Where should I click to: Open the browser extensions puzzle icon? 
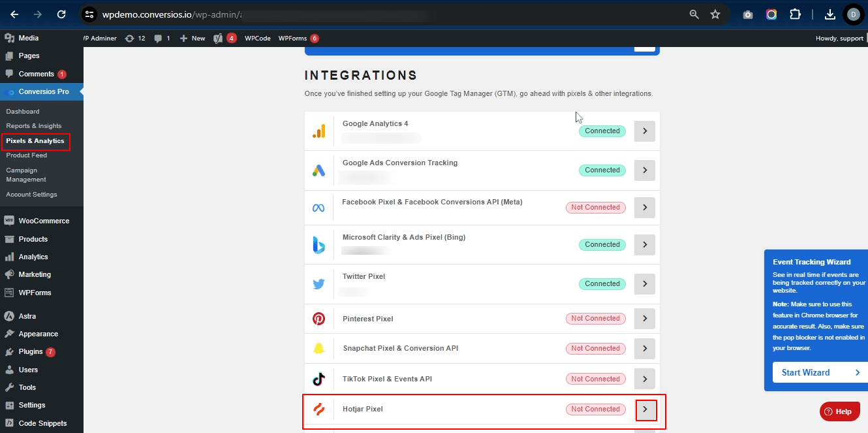[x=795, y=14]
